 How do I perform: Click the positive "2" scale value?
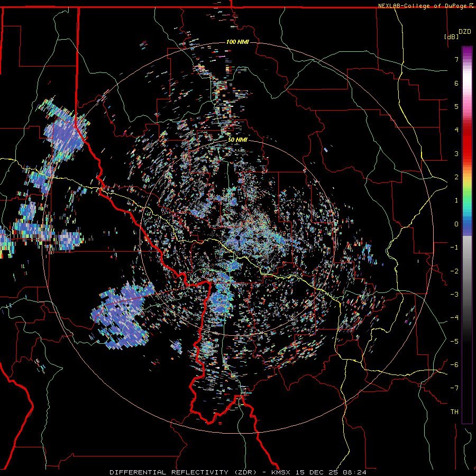[456, 177]
